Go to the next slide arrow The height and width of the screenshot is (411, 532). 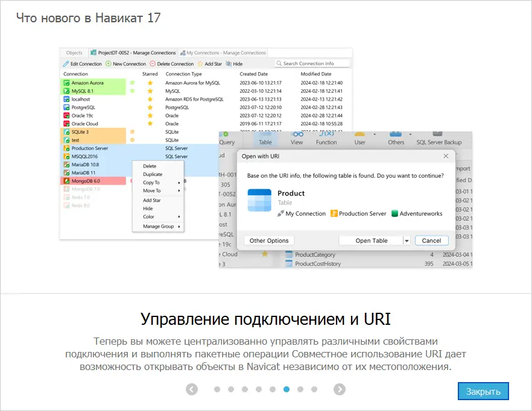pyautogui.click(x=339, y=389)
